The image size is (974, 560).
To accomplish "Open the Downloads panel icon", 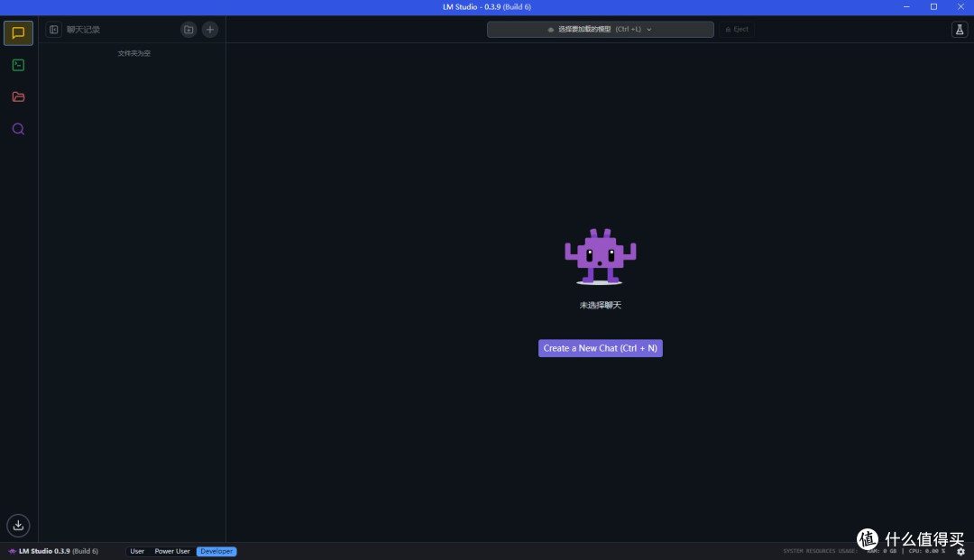I will pos(18,525).
